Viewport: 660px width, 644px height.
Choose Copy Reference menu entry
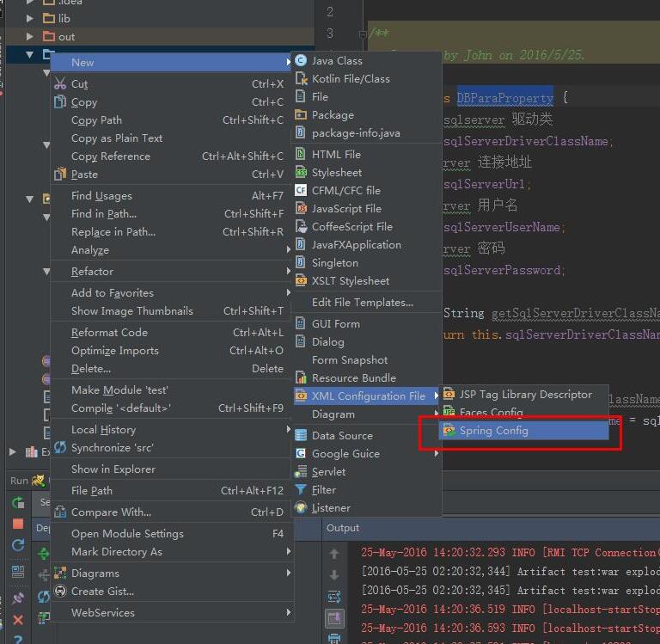172,156
